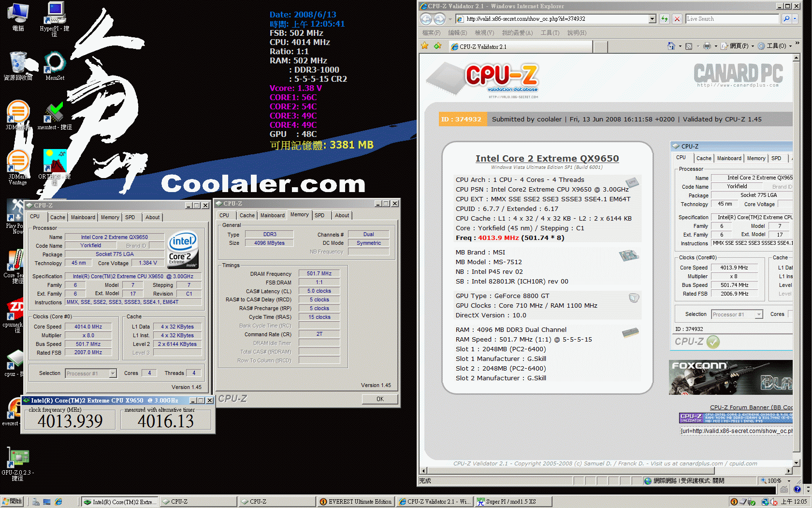Open the My Computer desktop icon
This screenshot has height=508, width=812.
tap(18, 17)
